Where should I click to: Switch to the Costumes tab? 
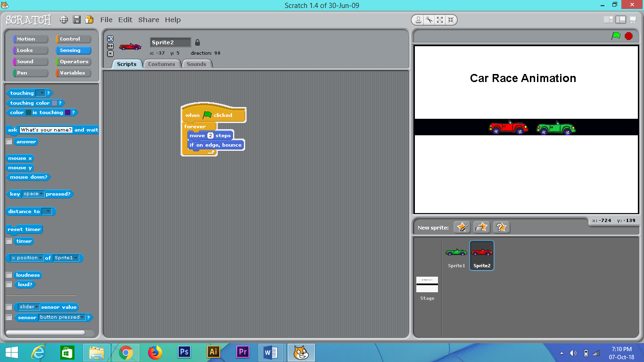(162, 64)
